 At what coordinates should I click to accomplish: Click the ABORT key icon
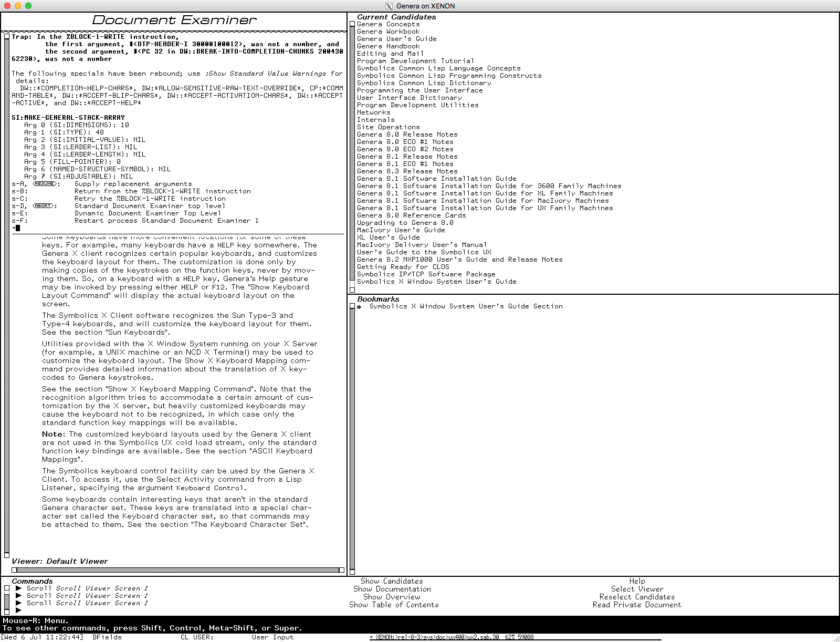[x=43, y=206]
